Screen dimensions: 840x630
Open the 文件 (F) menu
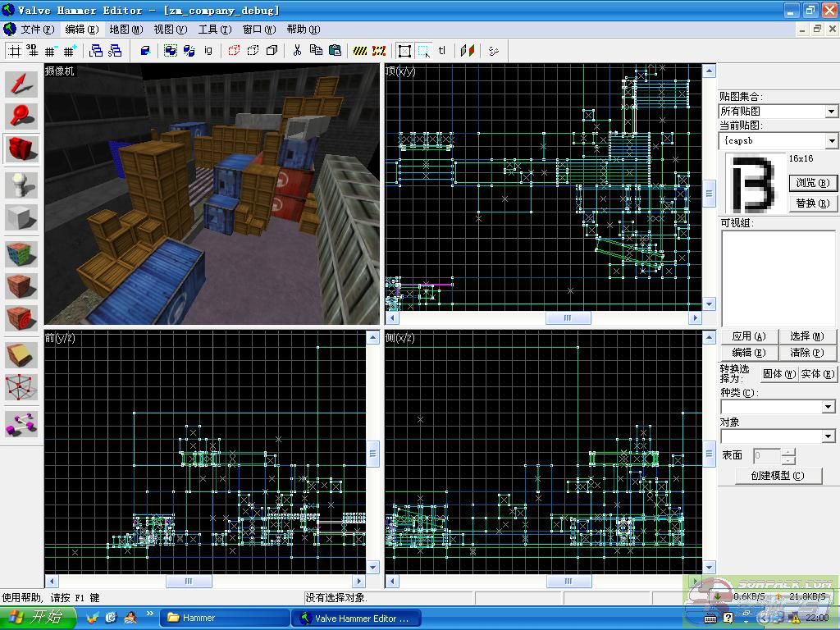pos(37,30)
